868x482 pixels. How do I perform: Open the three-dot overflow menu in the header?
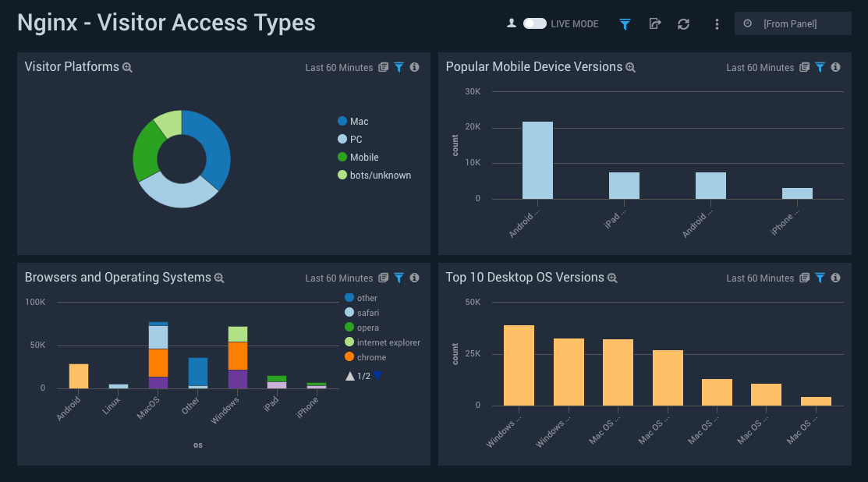pyautogui.click(x=717, y=24)
